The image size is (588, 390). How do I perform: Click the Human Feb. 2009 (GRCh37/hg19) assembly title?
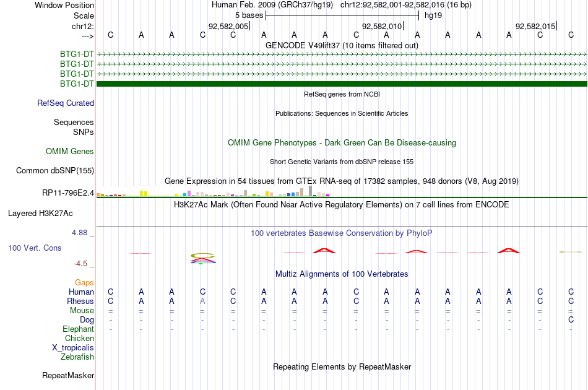272,5
